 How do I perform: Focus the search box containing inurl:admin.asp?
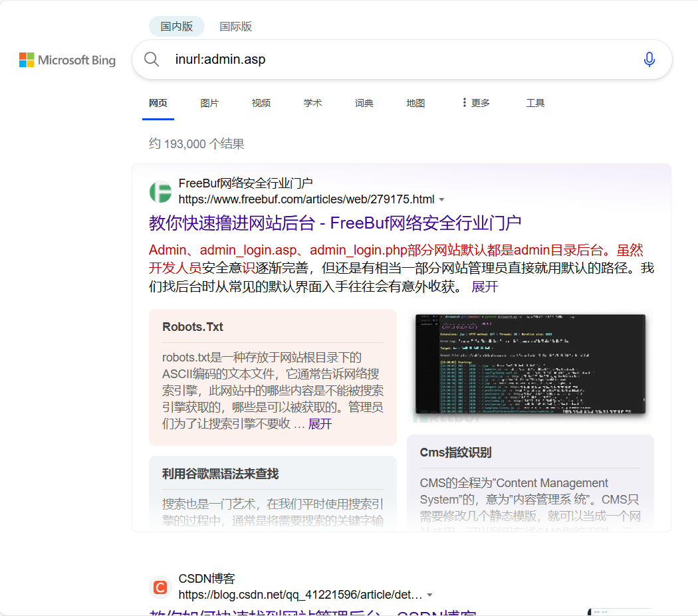click(x=401, y=59)
